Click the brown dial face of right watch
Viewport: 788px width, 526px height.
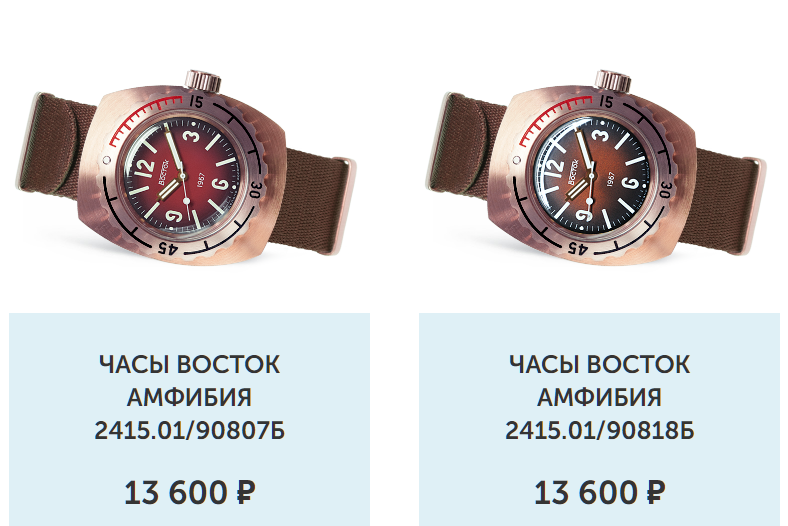(594, 175)
